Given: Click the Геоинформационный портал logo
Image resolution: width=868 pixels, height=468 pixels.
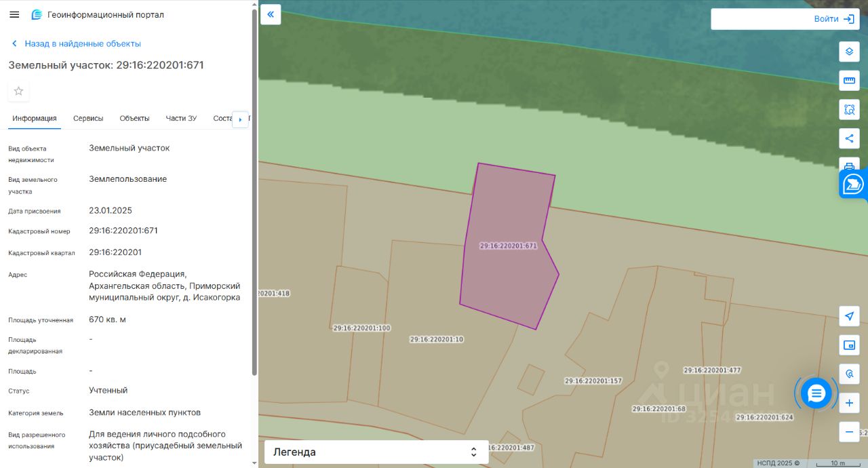Looking at the screenshot, I should tap(98, 14).
